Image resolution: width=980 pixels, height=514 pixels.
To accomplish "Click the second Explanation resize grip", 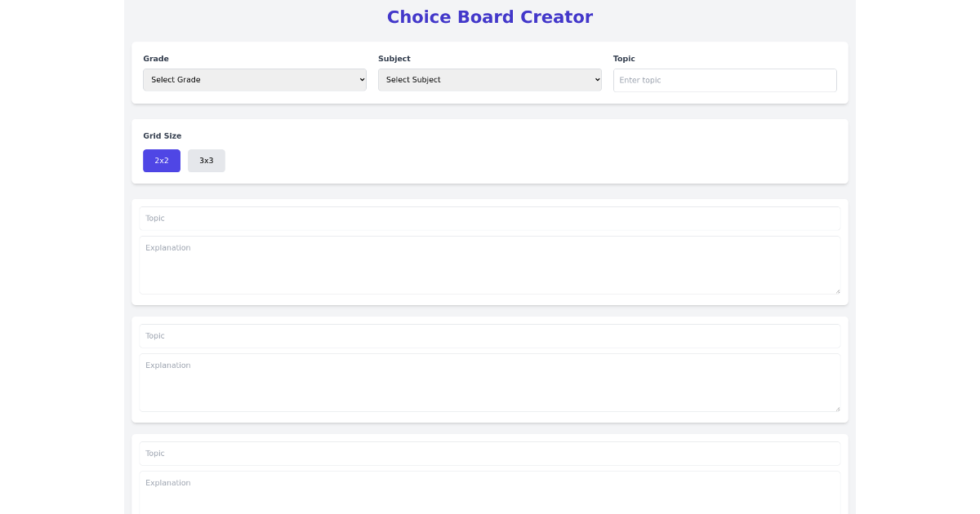I will [x=837, y=409].
